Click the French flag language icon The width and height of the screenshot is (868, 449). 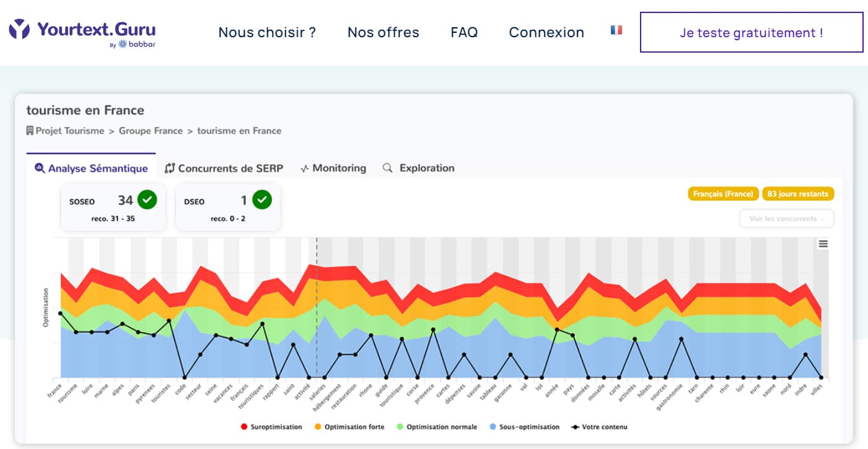[x=616, y=30]
